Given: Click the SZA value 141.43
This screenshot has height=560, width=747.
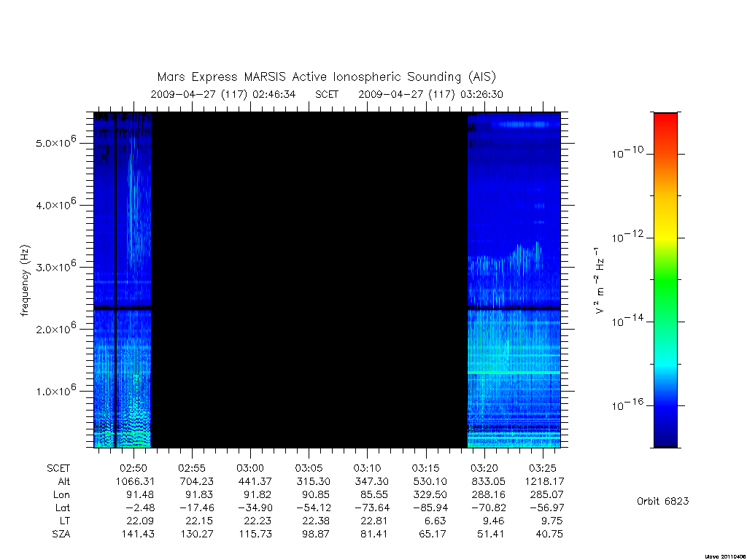Looking at the screenshot, I should (138, 534).
